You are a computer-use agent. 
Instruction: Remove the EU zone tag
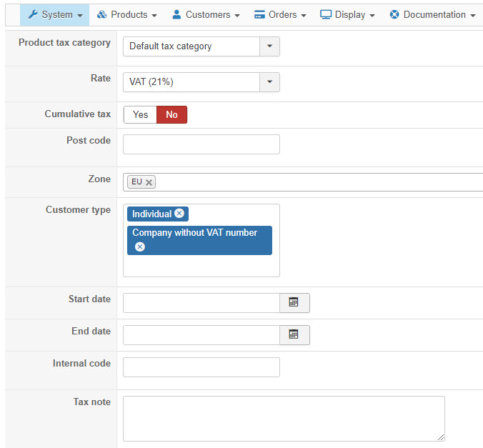(149, 182)
